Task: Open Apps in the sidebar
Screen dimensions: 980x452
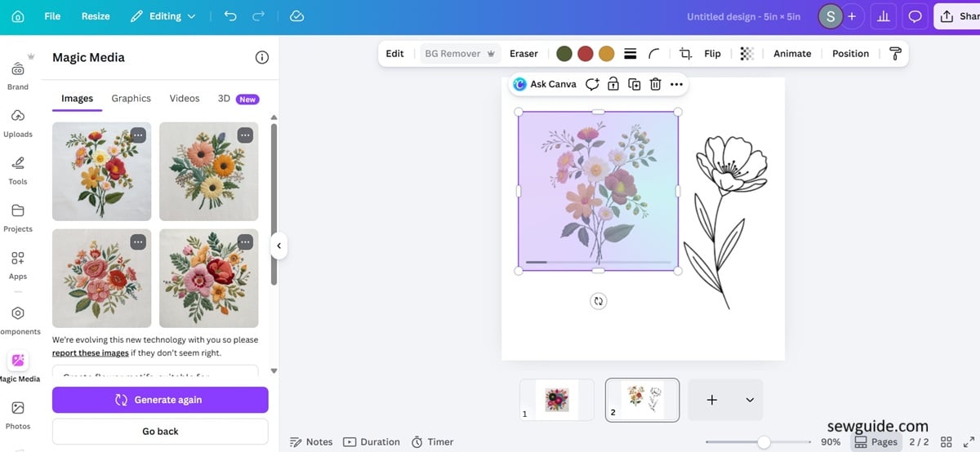Action: (x=18, y=265)
